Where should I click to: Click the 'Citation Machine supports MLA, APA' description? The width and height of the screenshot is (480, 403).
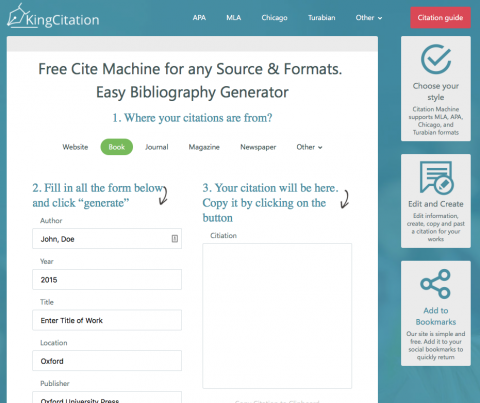pos(436,121)
